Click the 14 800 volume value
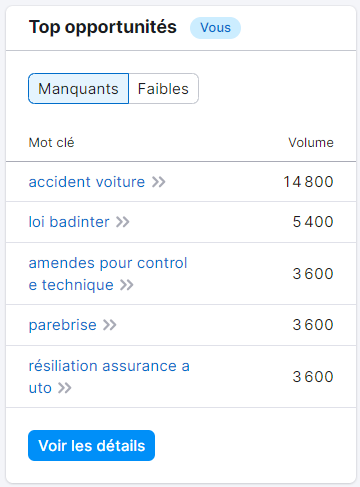 coord(308,182)
